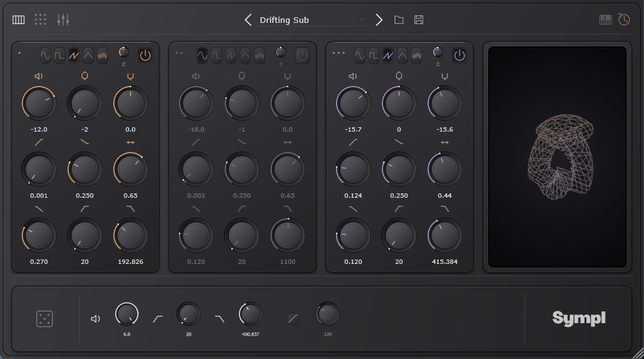
Task: Click master high-pass filter icon
Action: [x=158, y=319]
